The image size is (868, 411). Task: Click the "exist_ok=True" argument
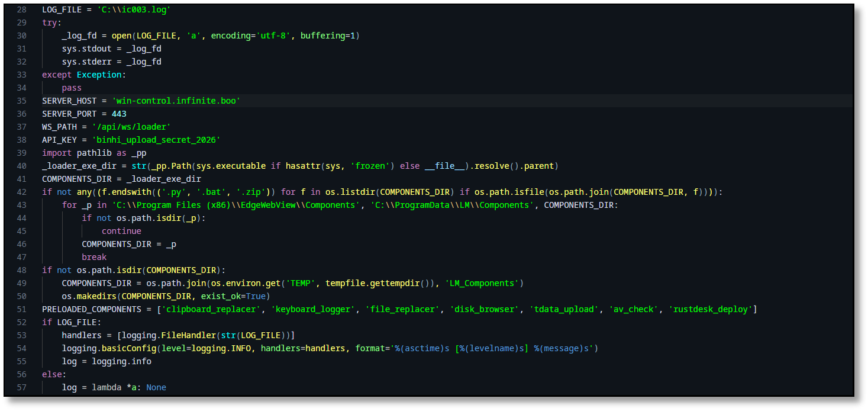tap(233, 296)
